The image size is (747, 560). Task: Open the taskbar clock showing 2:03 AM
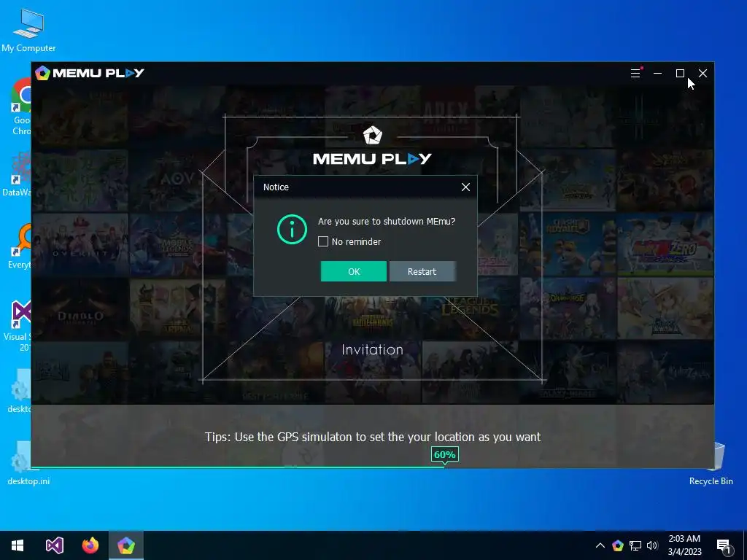(684, 545)
